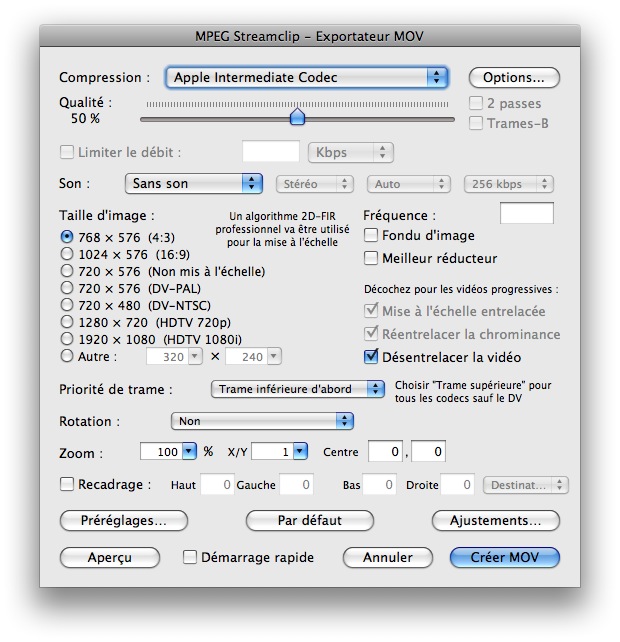The image size is (620, 642).
Task: Select 720 × 576 non mis à l'échelle
Action: pos(67,271)
